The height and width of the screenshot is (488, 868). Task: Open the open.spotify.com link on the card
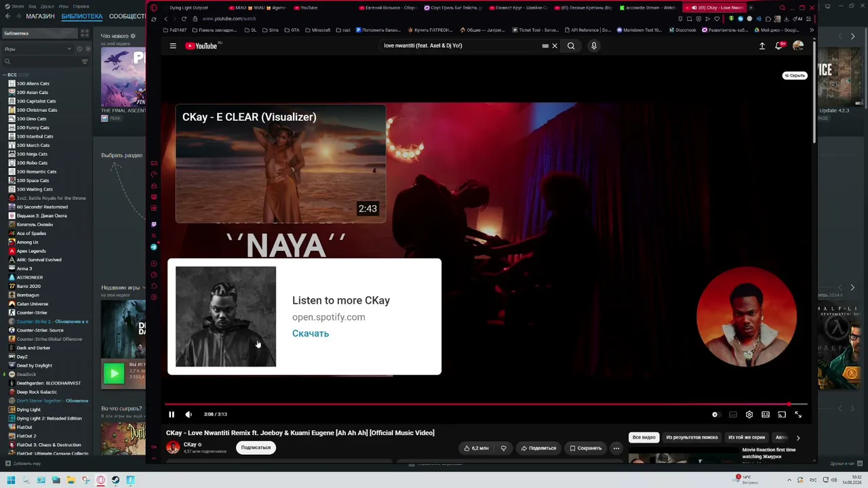pyautogui.click(x=329, y=317)
